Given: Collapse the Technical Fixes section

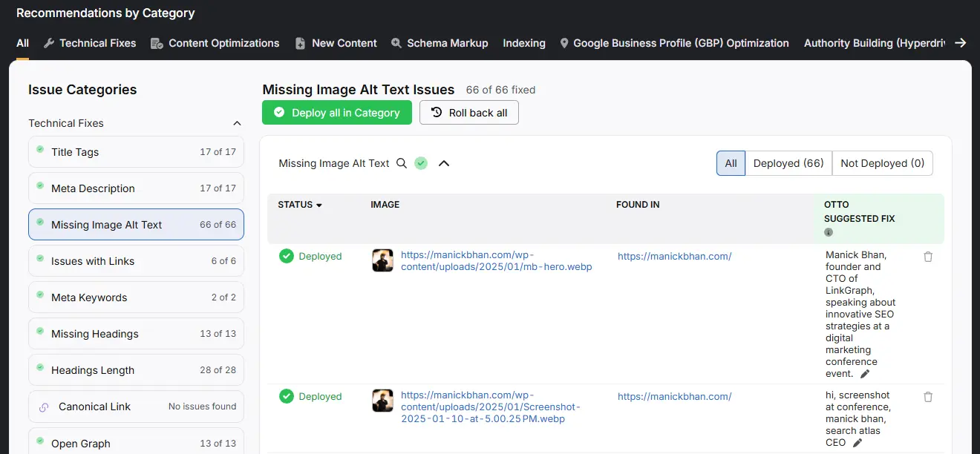Looking at the screenshot, I should (237, 123).
